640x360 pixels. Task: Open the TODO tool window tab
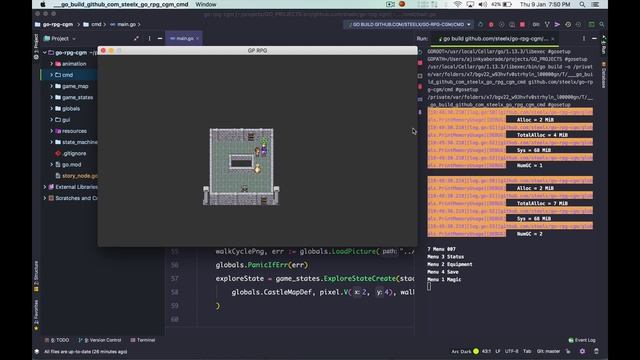[57, 340]
